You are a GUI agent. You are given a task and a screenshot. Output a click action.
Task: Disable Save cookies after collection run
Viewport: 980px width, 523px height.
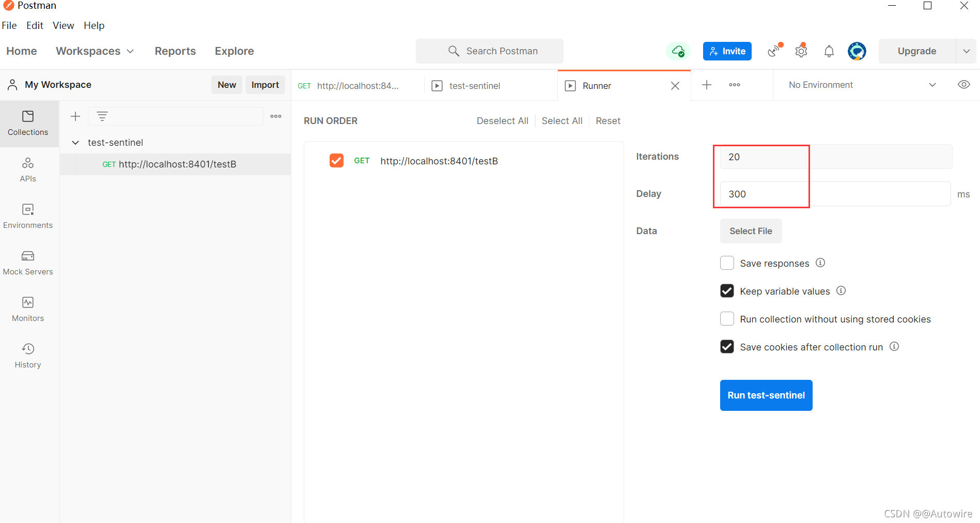point(727,347)
